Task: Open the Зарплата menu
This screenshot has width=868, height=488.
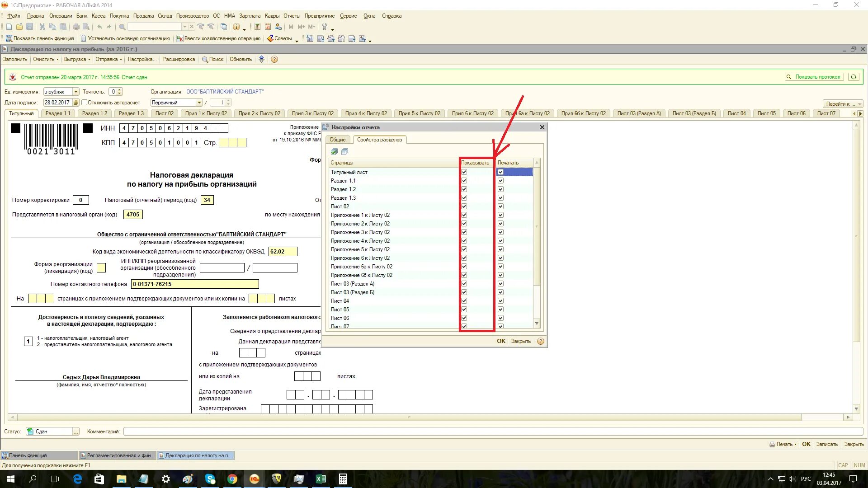Action: [250, 16]
